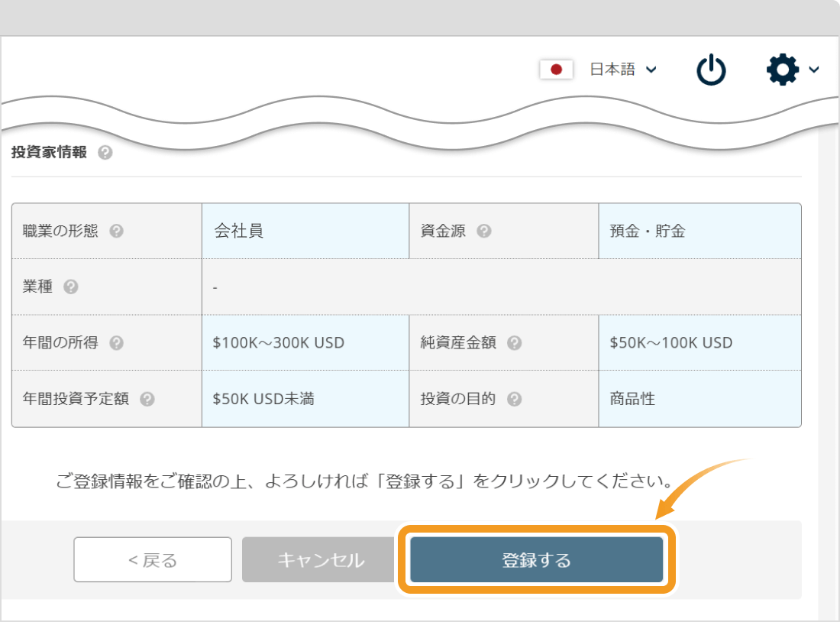
Task: Click help icon beside 年間投資予定額
Action: pos(147,399)
